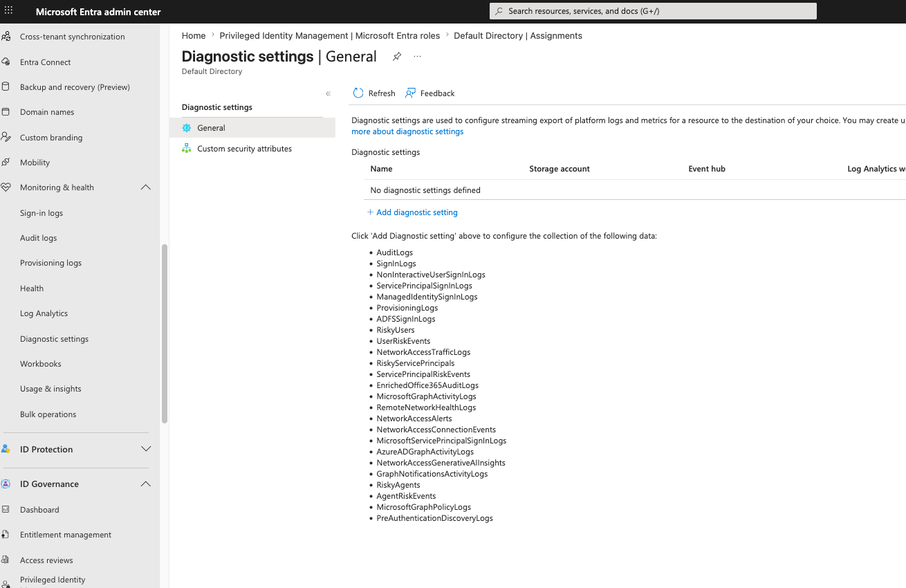Click the Access reviews icon
906x588 pixels.
click(6, 560)
